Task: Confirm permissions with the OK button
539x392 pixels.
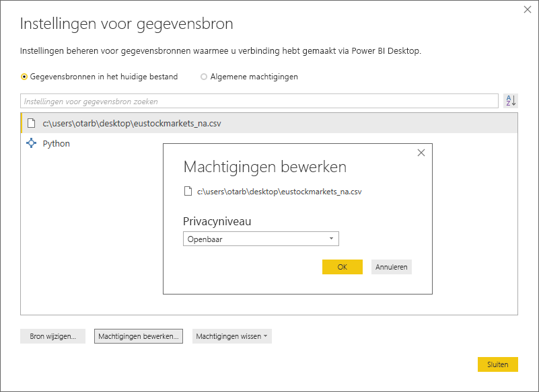Action: point(343,266)
